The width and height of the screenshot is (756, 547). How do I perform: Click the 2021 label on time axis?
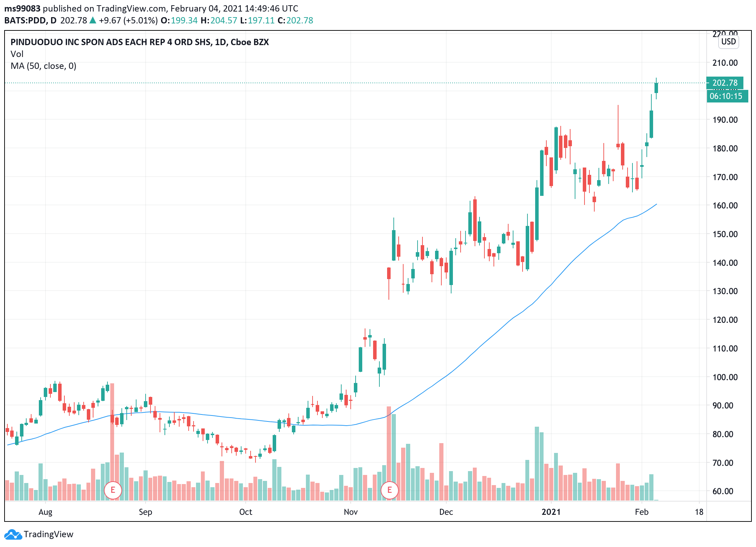551,512
